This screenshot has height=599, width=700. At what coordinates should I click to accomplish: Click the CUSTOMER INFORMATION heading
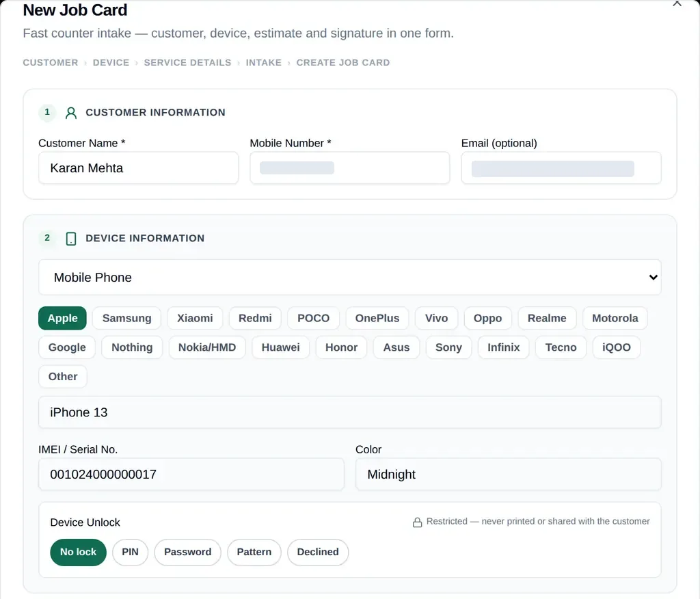(155, 113)
